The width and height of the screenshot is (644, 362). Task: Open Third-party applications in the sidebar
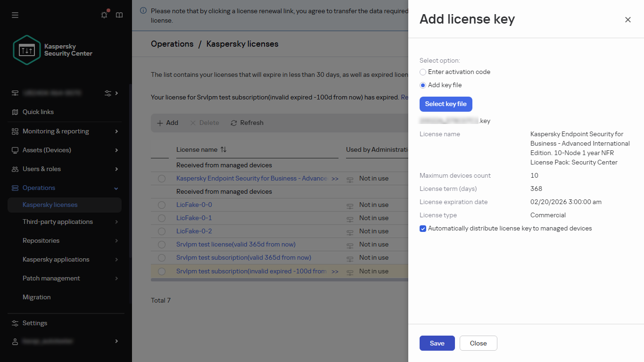[58, 222]
